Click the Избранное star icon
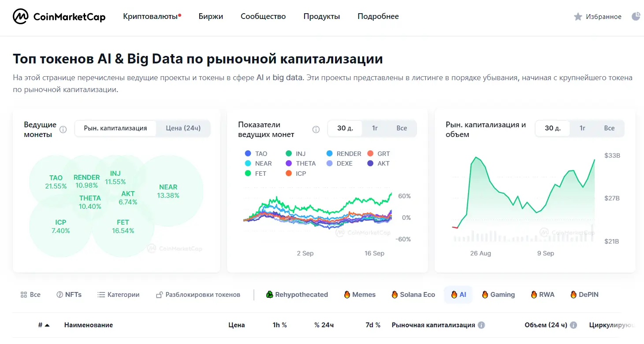The height and width of the screenshot is (344, 644). pyautogui.click(x=578, y=17)
